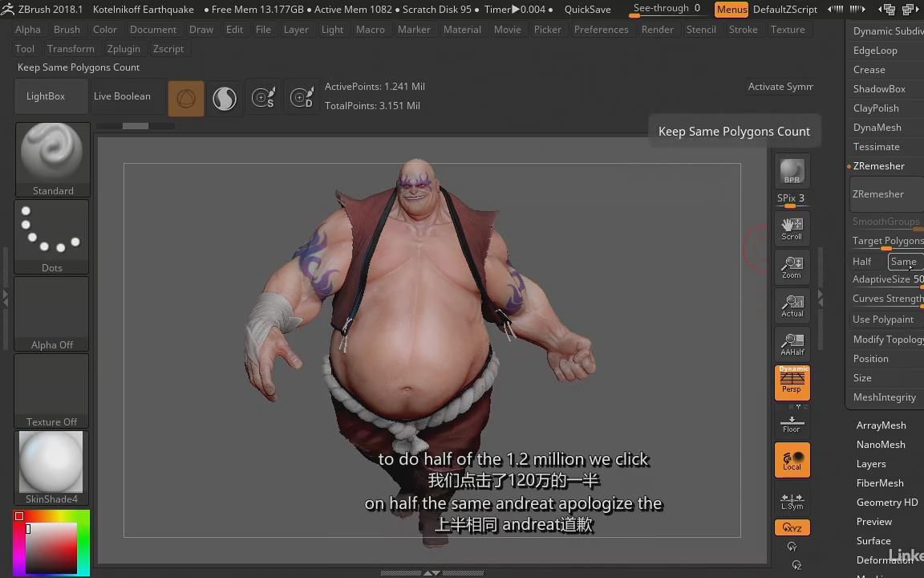Click the LightBox button
Viewport: 924px width, 578px height.
pos(46,96)
